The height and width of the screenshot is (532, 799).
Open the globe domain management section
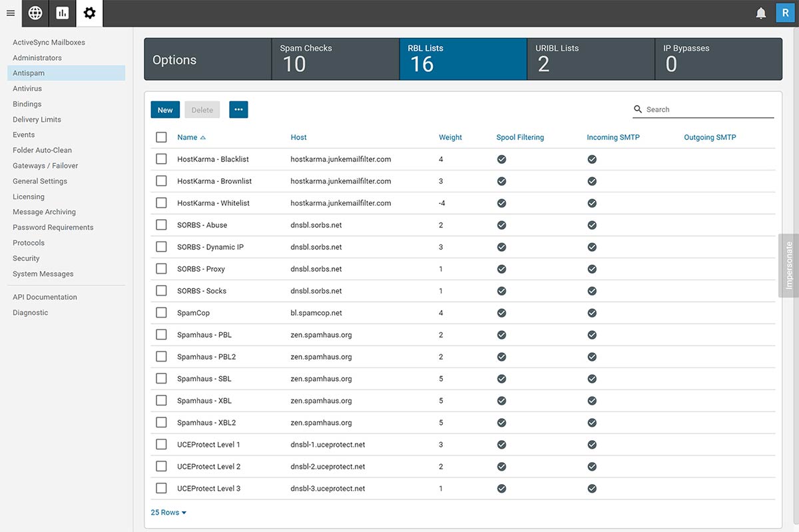[x=35, y=13]
